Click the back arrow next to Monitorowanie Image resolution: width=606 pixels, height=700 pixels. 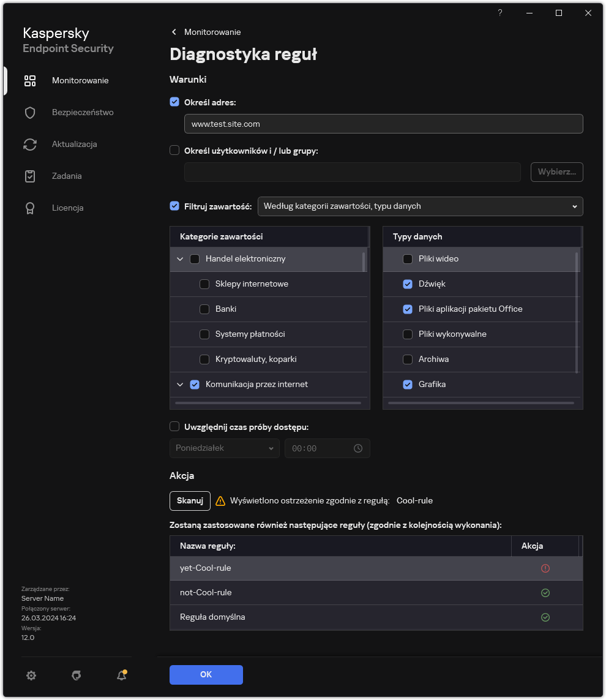point(174,32)
